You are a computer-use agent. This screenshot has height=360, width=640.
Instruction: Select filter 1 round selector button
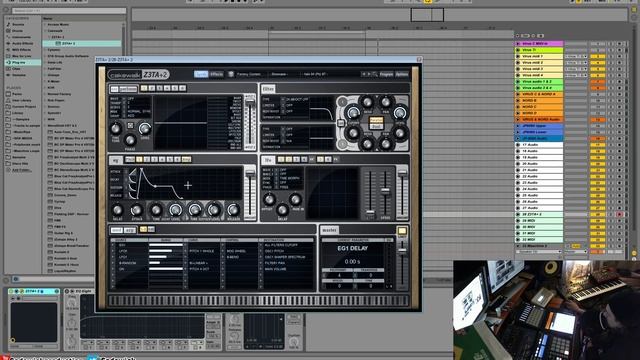pyautogui.click(x=342, y=101)
